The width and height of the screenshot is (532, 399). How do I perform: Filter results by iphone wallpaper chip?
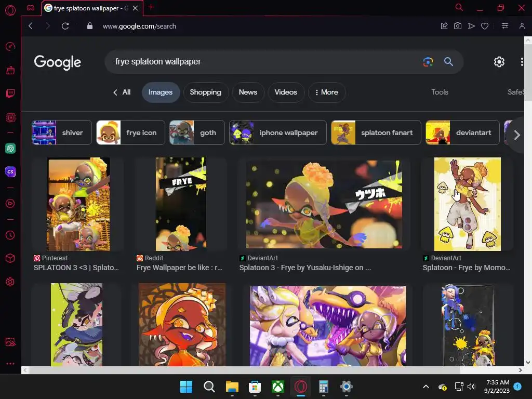[278, 132]
